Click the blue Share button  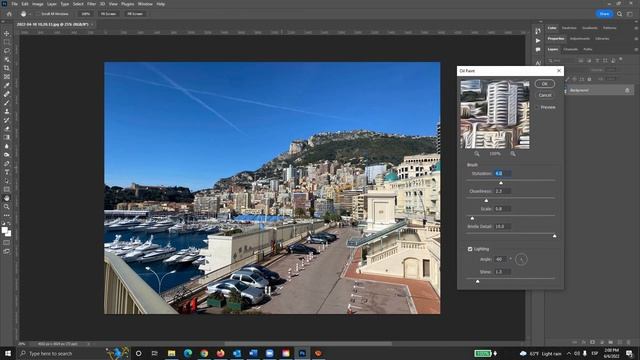(x=604, y=14)
